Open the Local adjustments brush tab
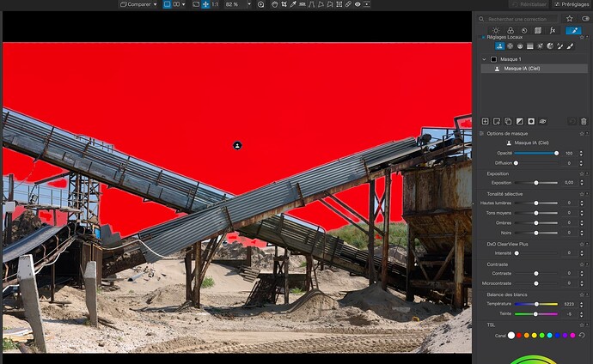Image resolution: width=593 pixels, height=364 pixels. pos(574,31)
